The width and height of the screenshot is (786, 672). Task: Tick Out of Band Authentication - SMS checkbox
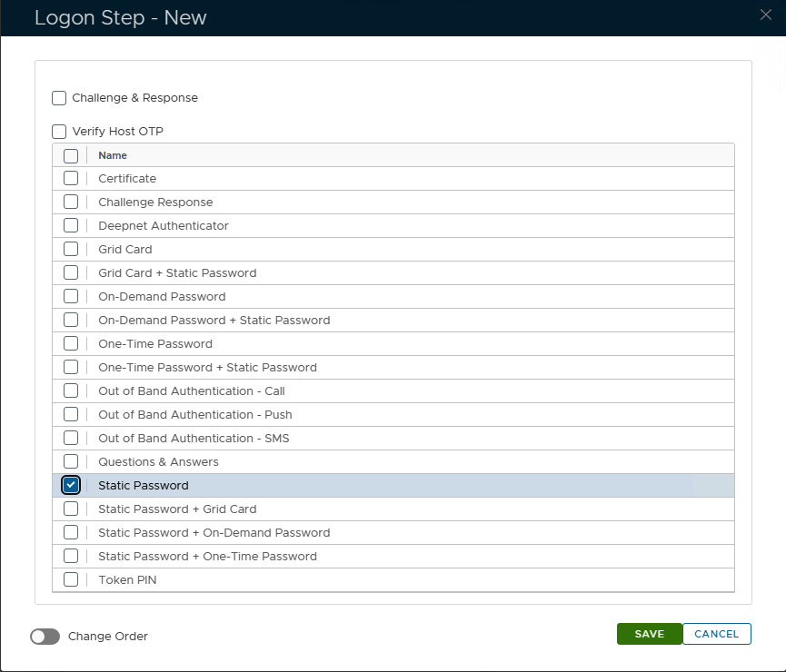(x=71, y=439)
